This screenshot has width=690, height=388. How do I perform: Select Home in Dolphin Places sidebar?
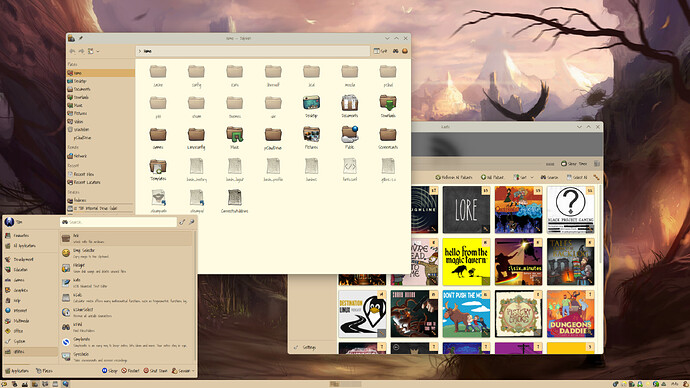pyautogui.click(x=101, y=73)
